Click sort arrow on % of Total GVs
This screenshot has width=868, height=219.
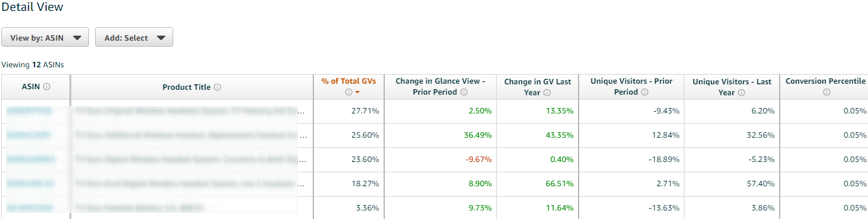357,92
